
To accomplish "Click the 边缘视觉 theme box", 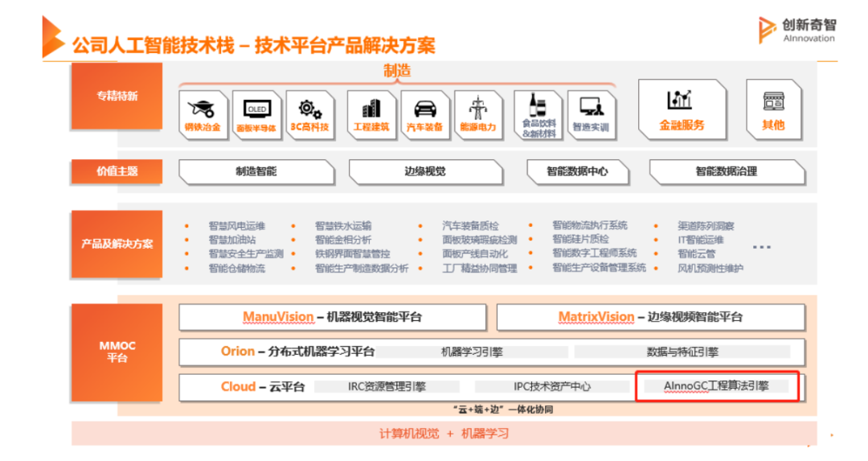I will click(x=426, y=171).
